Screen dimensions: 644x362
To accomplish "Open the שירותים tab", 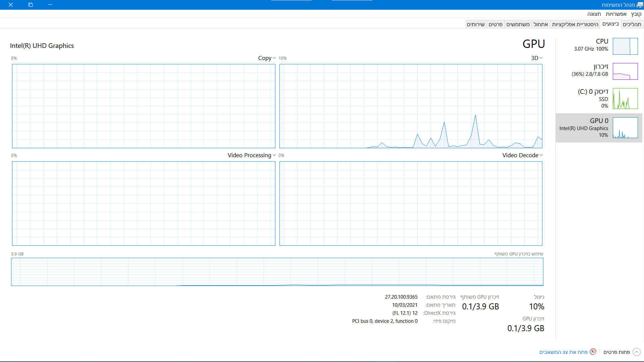I will [476, 24].
